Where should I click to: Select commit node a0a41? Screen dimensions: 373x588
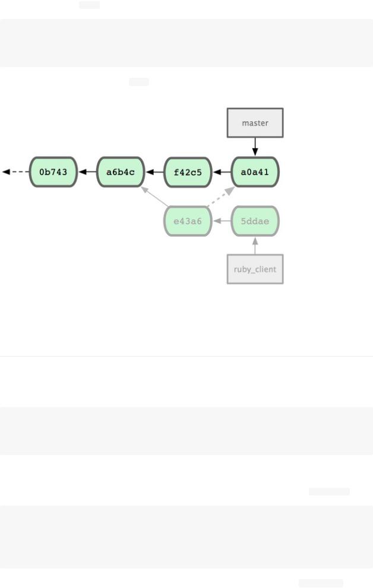(255, 172)
